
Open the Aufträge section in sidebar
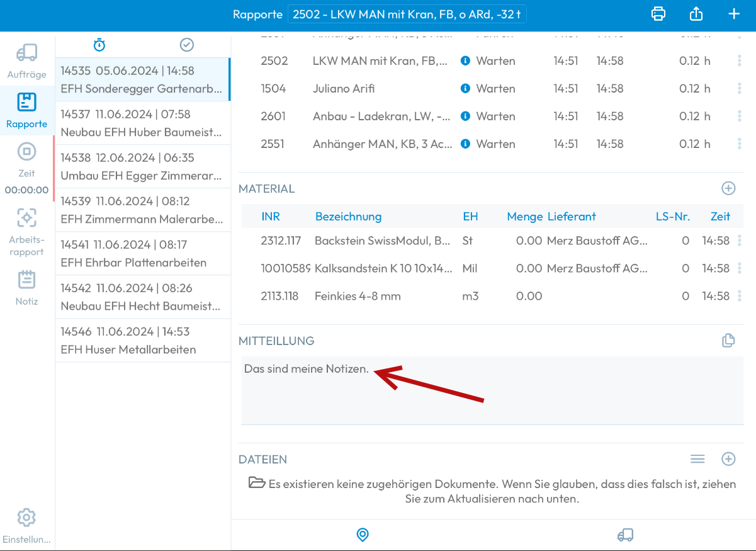27,62
